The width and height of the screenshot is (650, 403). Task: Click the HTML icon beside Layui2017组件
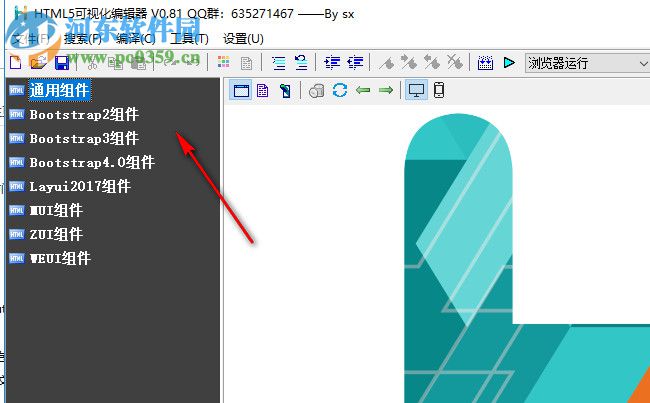click(x=17, y=186)
